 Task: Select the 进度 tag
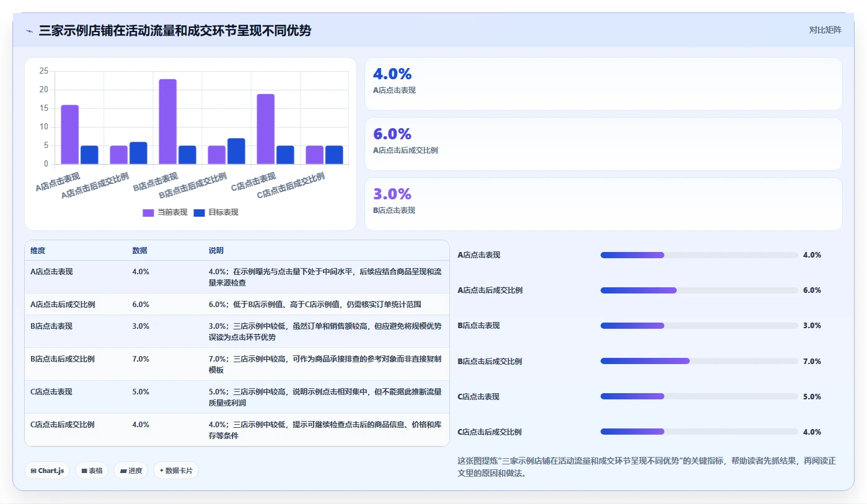tap(131, 471)
